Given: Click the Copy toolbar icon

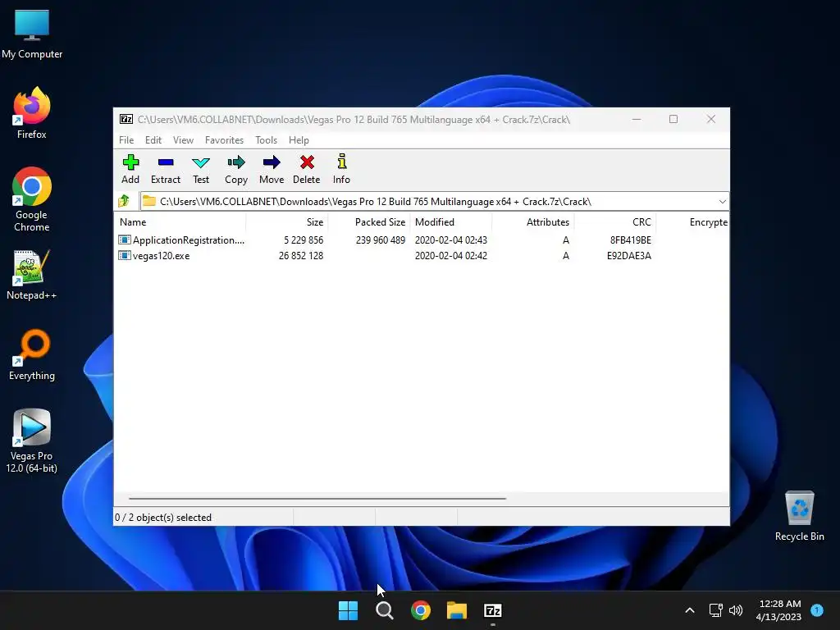Looking at the screenshot, I should point(236,162).
